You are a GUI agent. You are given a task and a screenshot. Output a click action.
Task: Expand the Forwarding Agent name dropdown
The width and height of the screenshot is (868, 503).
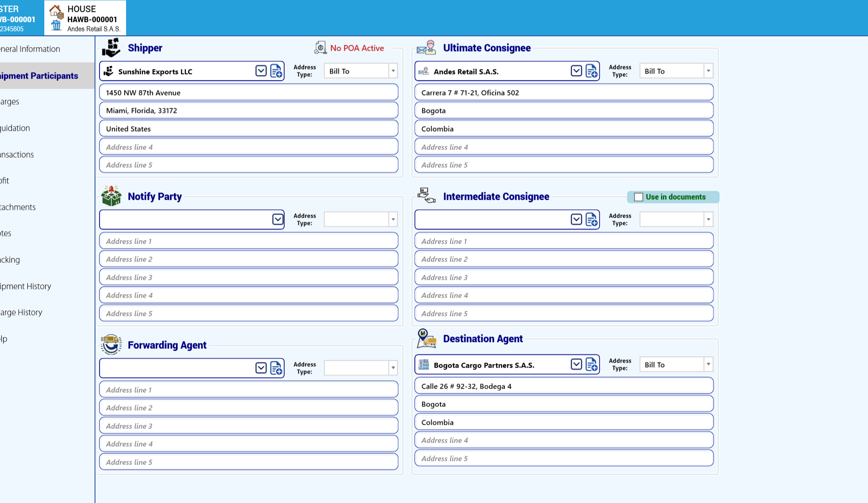pos(261,368)
